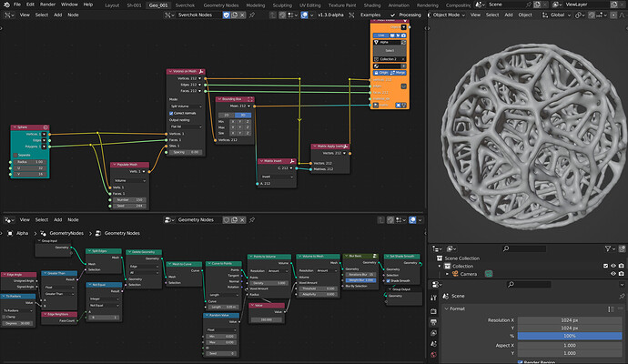Viewport: 628px width, 364px height.
Task: Toggle snapping icon in the 3D viewport header
Action: pos(592,15)
